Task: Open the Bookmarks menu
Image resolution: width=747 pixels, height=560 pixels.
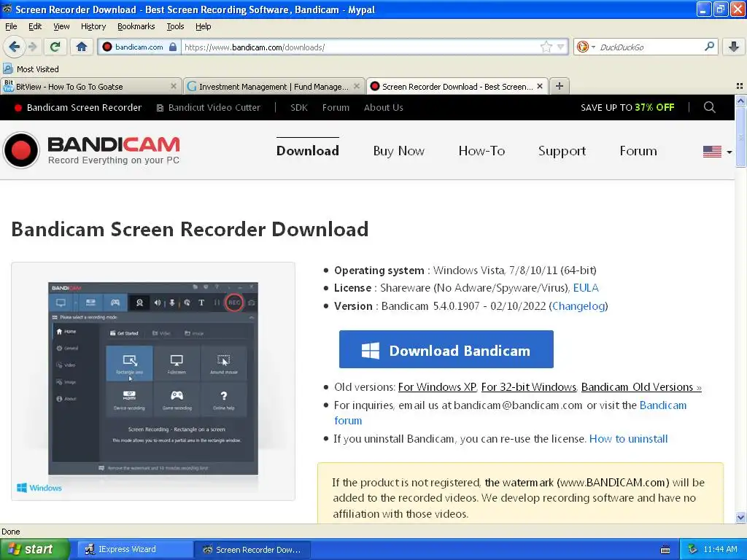Action: point(136,26)
